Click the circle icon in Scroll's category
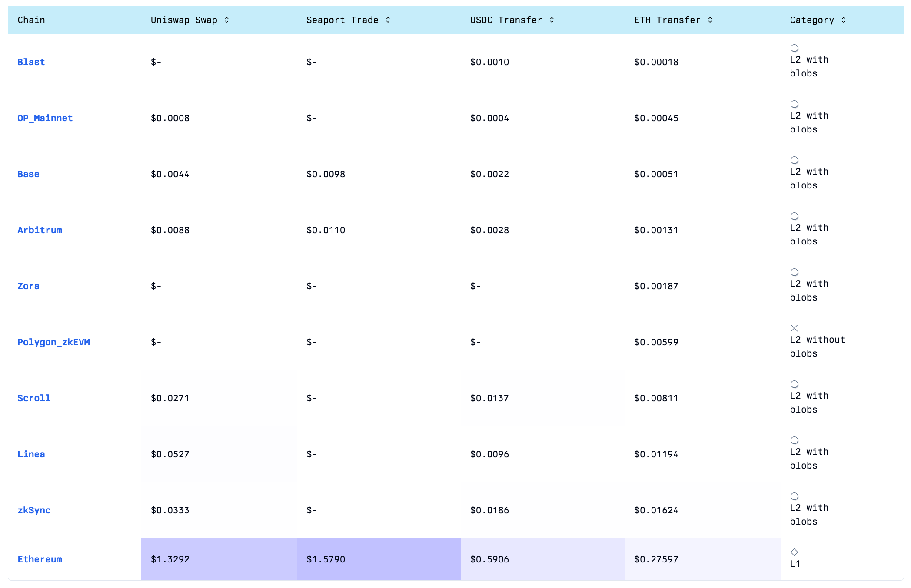 pos(794,384)
